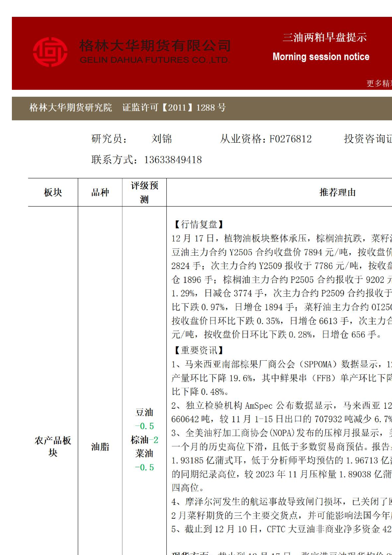Click the 从业资格： label
The image size is (392, 555).
point(244,139)
